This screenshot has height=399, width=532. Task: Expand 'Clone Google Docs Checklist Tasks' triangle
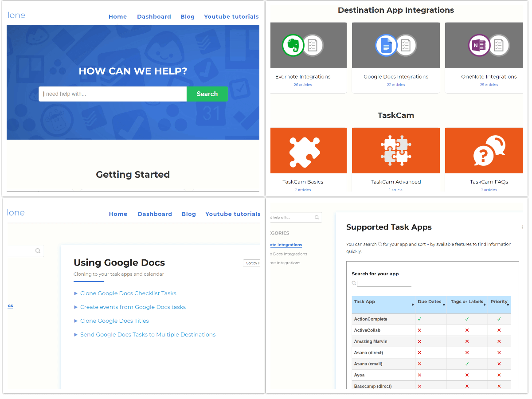coord(76,293)
